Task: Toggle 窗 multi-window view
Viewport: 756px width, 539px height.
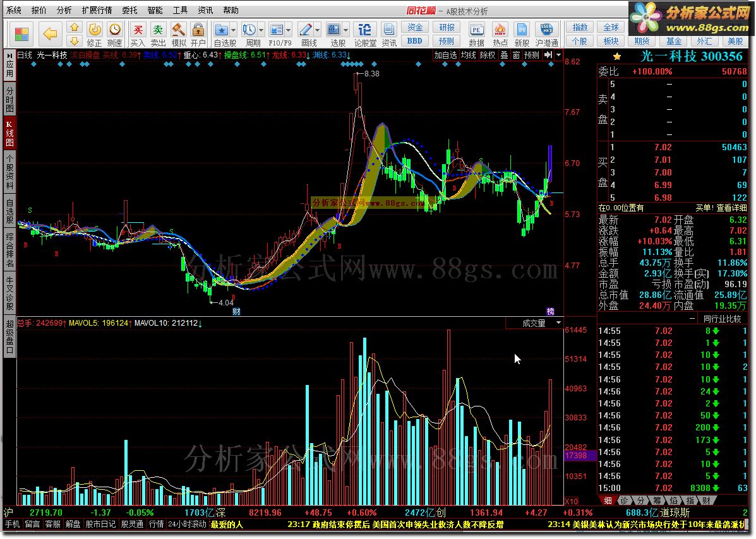Action: tap(516, 55)
